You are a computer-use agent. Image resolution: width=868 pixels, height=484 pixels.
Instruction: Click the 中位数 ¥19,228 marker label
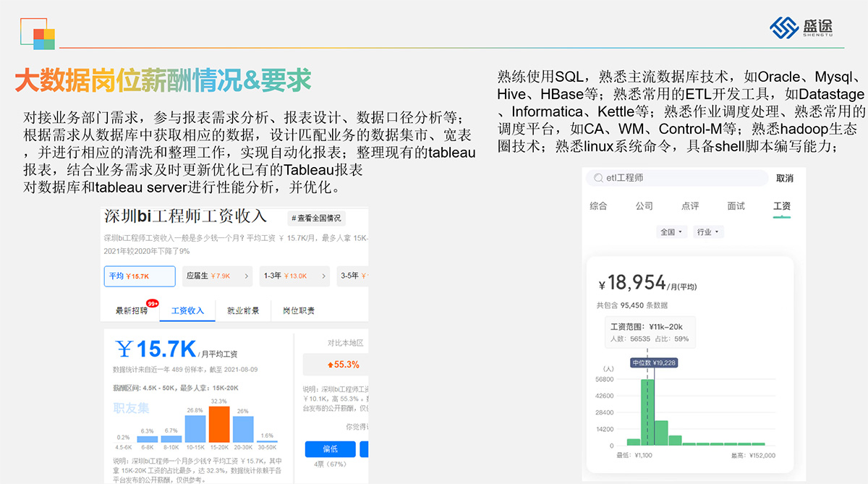click(654, 363)
